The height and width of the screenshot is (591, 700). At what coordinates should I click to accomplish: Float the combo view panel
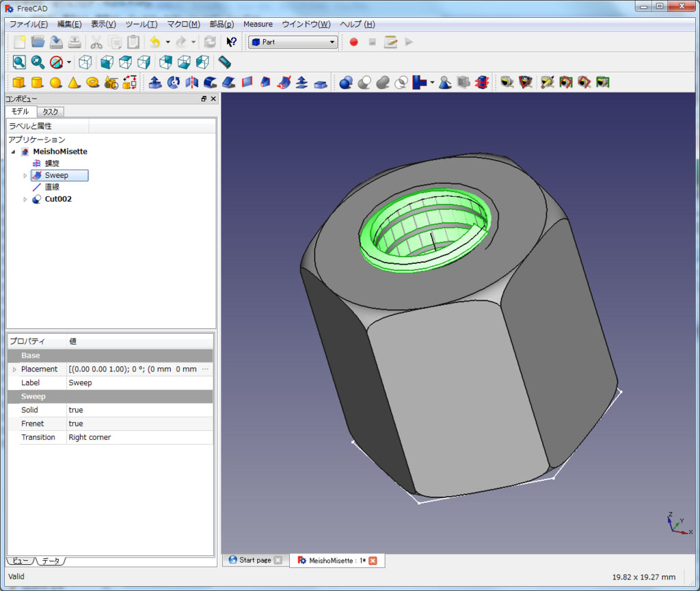tap(204, 98)
